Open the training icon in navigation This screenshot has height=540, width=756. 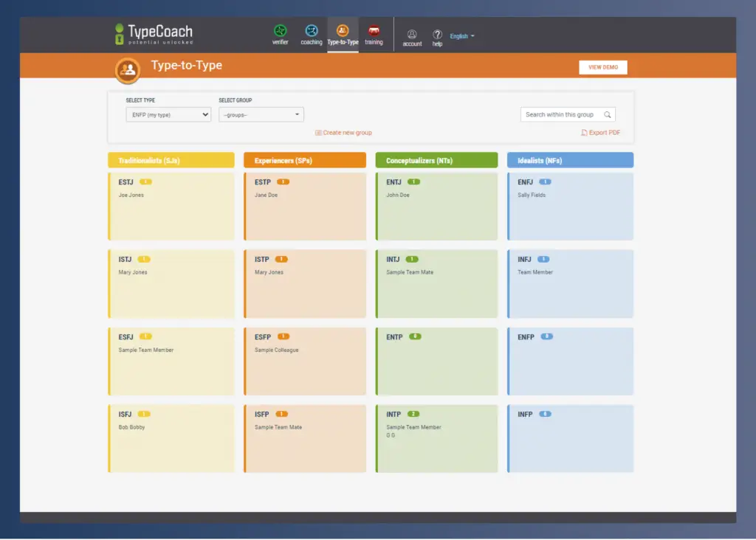pyautogui.click(x=374, y=31)
